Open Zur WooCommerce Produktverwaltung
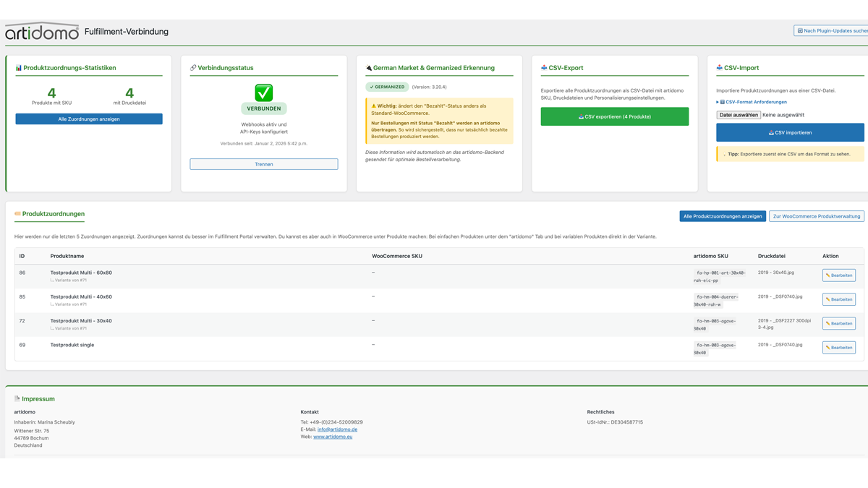Screen dimensions: 868x488 (x=816, y=215)
